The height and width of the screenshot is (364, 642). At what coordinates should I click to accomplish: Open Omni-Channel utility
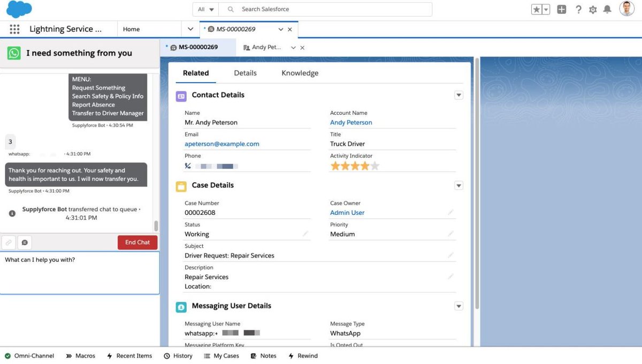pos(29,356)
